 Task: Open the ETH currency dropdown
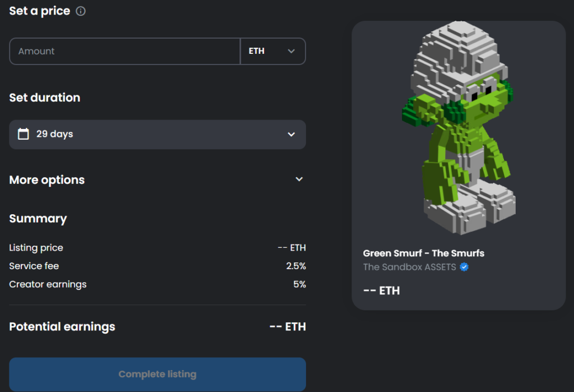click(x=272, y=51)
